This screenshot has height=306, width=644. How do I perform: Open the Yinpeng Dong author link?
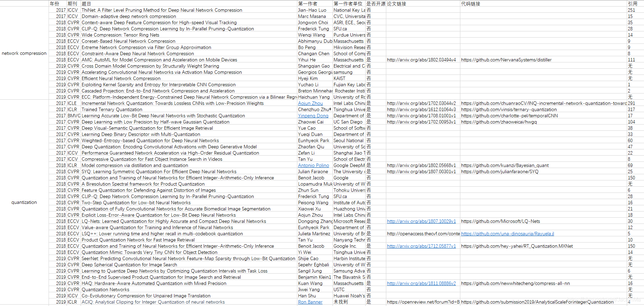pyautogui.click(x=313, y=116)
